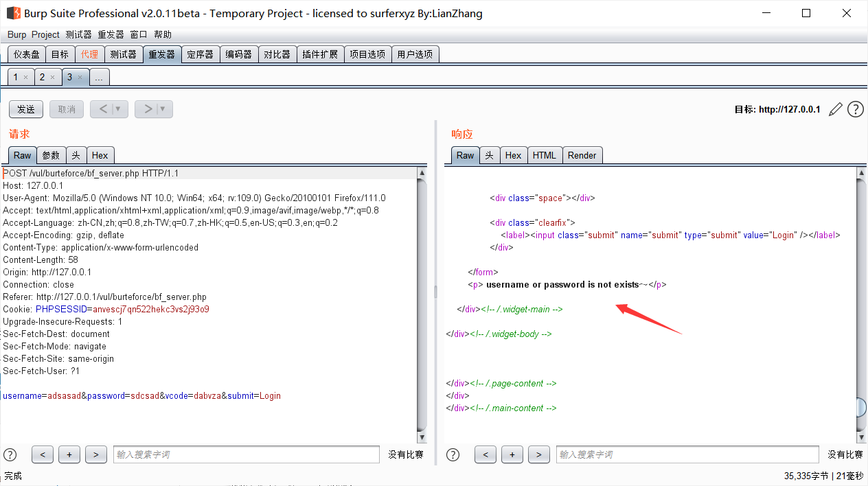Open response search help question mark icon
868x486 pixels.
(x=453, y=454)
